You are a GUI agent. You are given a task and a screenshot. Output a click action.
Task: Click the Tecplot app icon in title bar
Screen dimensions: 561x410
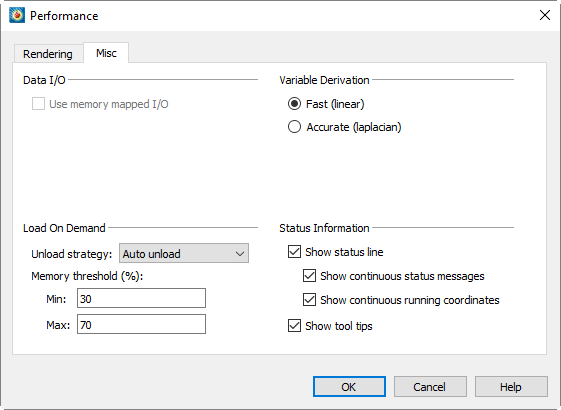coord(17,15)
